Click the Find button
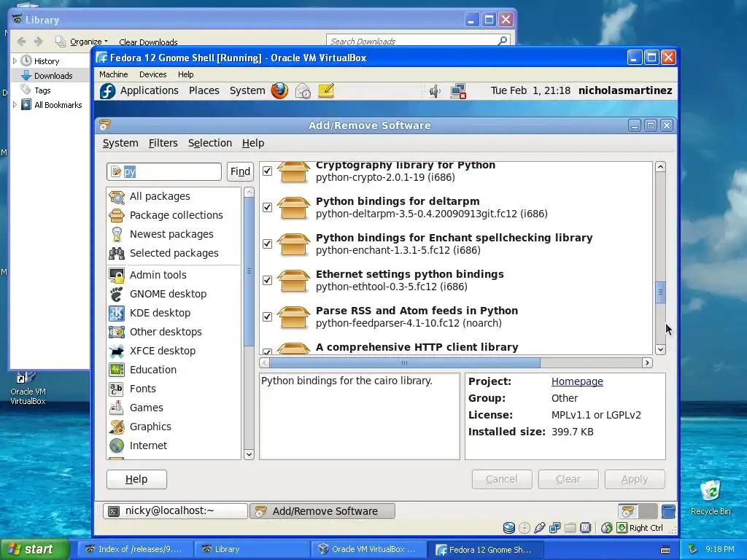Image resolution: width=747 pixels, height=560 pixels. [x=240, y=171]
